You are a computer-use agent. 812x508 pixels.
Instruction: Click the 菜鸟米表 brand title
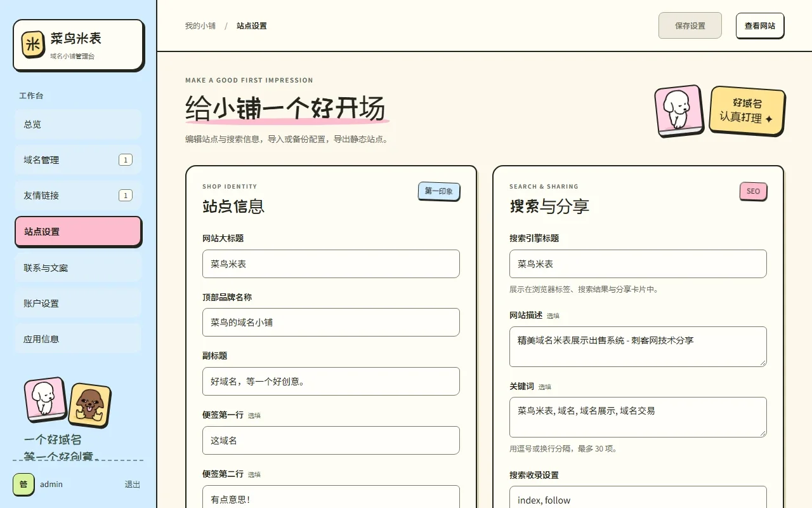point(76,38)
